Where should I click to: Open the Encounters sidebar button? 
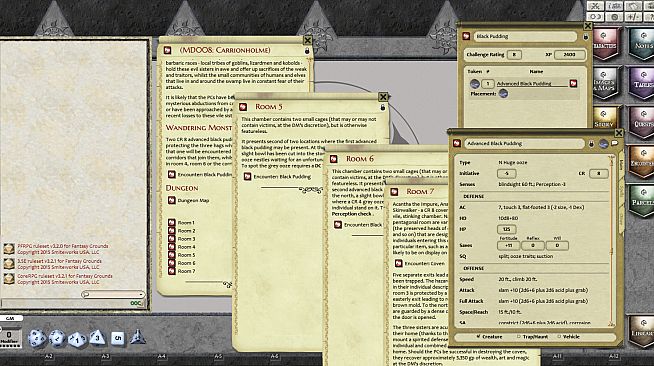(x=641, y=161)
